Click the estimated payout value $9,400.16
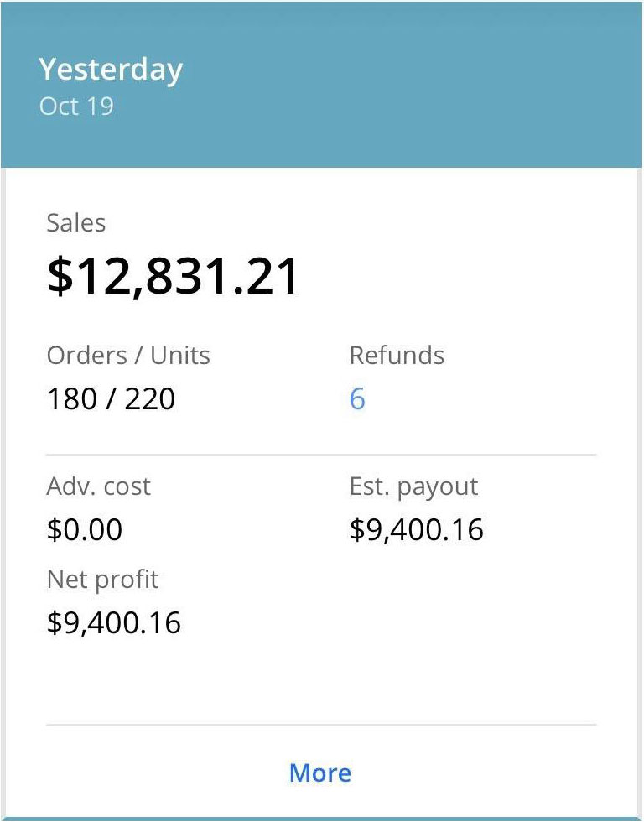 [417, 530]
